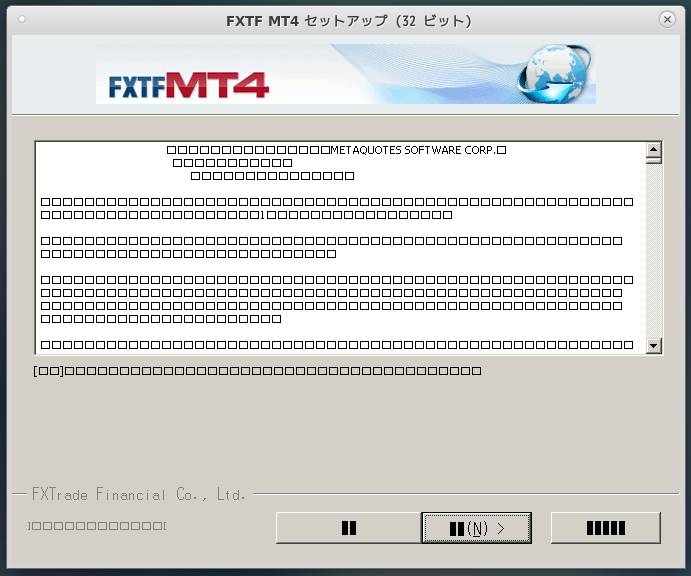Click the FXTF MT4 セットアップ title text
The height and width of the screenshot is (576, 691).
349,21
